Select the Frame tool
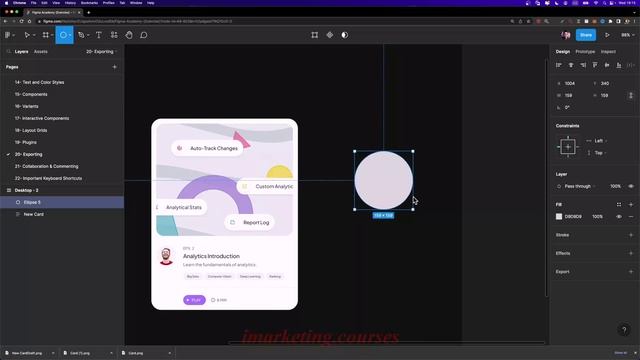Image resolution: width=640 pixels, height=360 pixels. tap(46, 35)
